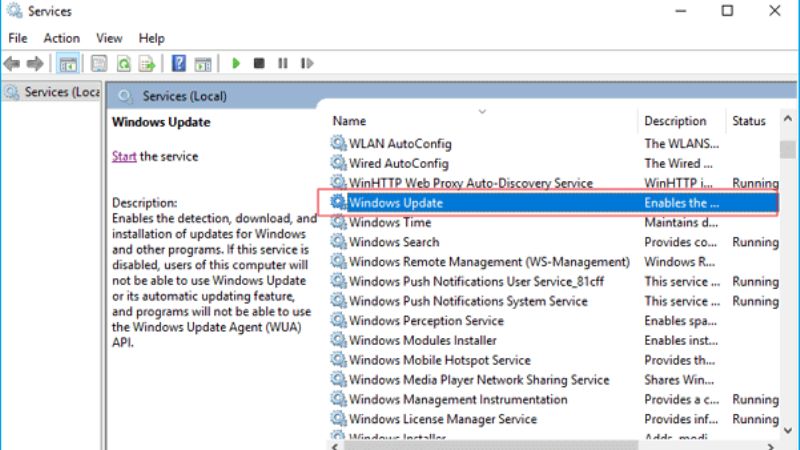Select the Windows Search service row
Viewport: 800px width, 450px height.
tap(554, 242)
